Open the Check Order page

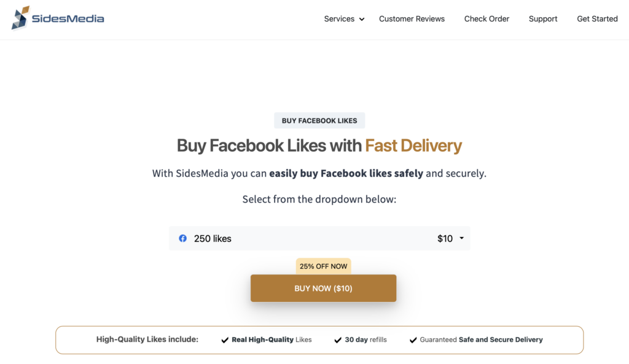pos(486,19)
